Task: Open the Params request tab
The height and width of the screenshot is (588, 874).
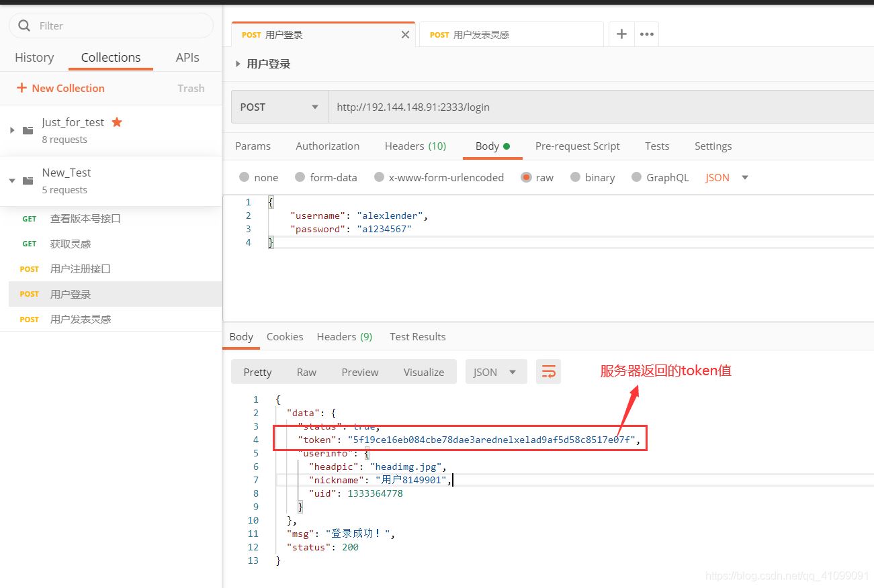Action: [x=253, y=146]
